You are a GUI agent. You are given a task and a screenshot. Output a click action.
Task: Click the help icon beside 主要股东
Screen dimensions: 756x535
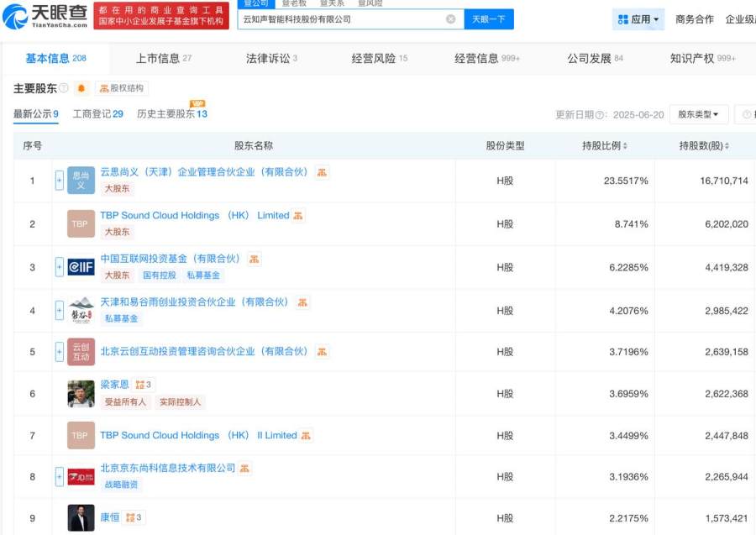[x=64, y=88]
